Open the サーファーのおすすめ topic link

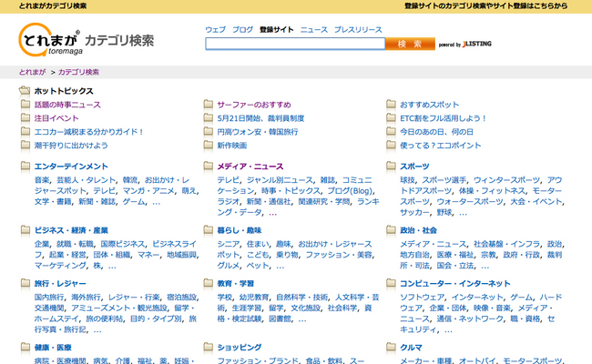coord(254,105)
